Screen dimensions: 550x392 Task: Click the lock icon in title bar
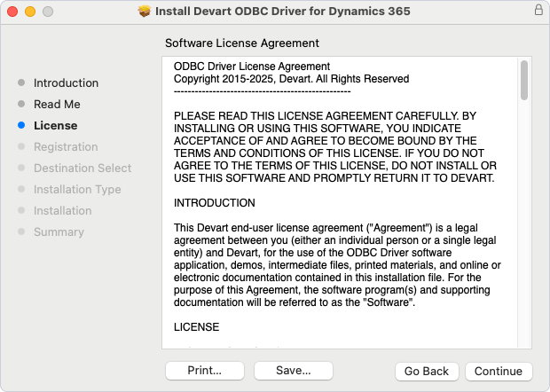(538, 10)
